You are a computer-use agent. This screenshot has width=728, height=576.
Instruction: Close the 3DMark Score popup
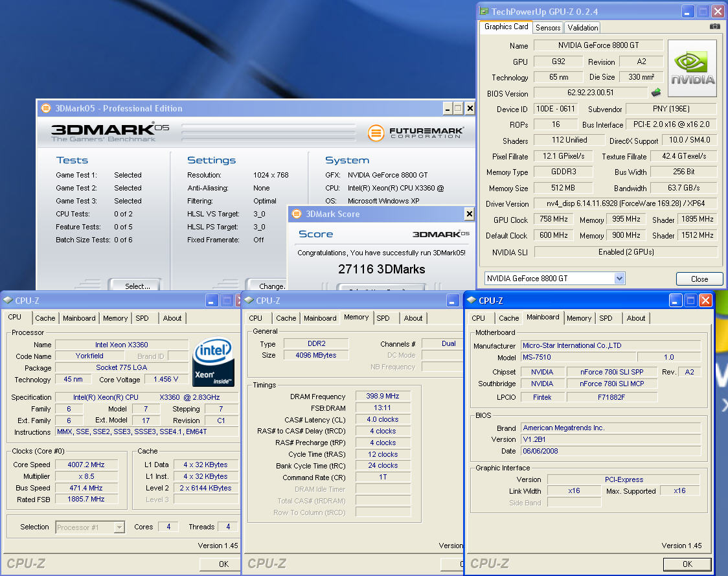click(469, 214)
